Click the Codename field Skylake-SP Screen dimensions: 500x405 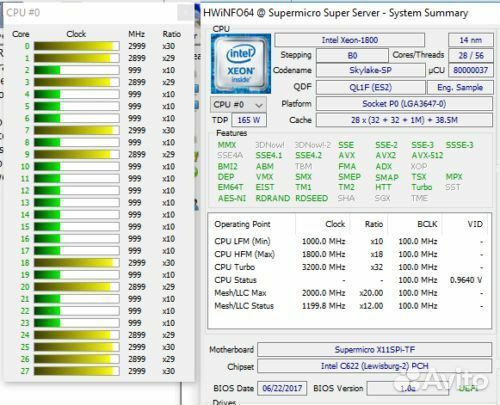pyautogui.click(x=370, y=70)
